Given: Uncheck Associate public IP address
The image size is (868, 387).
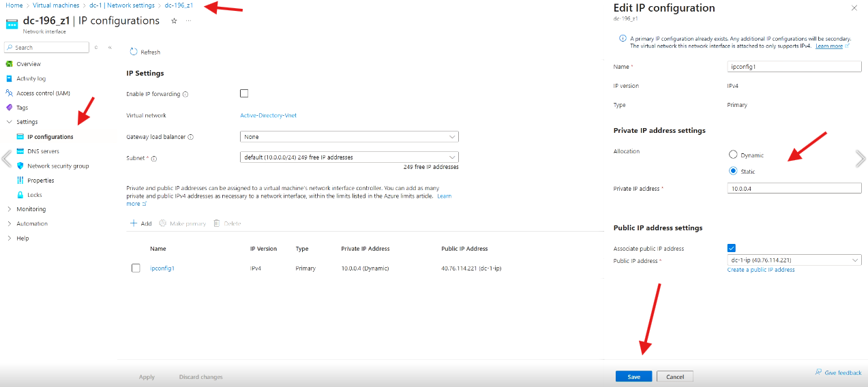Looking at the screenshot, I should [x=732, y=248].
